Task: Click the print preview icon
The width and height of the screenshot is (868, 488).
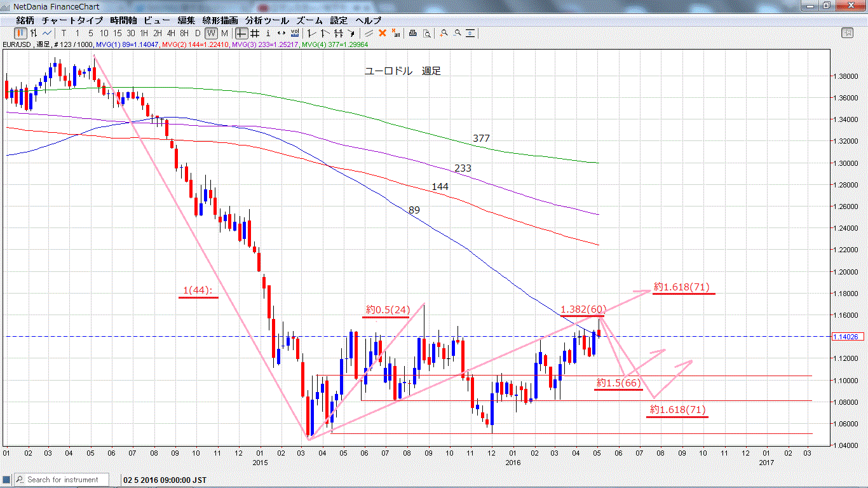Action: pos(426,32)
